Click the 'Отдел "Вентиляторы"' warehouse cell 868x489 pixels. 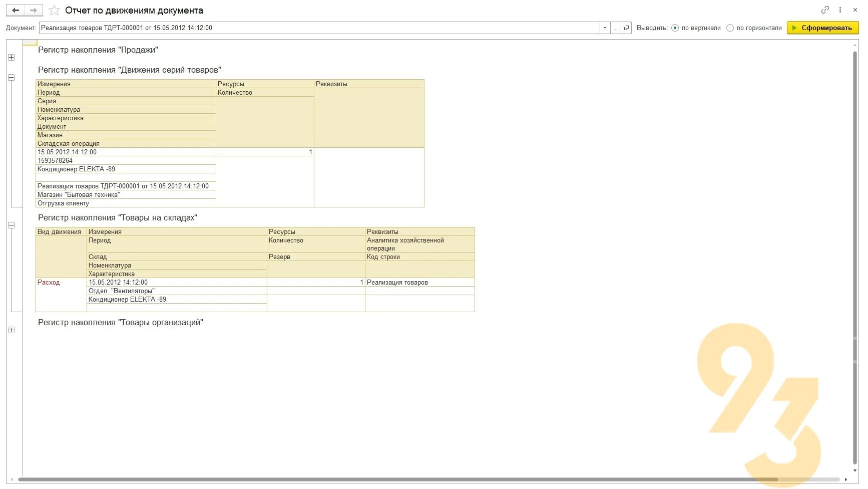pyautogui.click(x=177, y=291)
